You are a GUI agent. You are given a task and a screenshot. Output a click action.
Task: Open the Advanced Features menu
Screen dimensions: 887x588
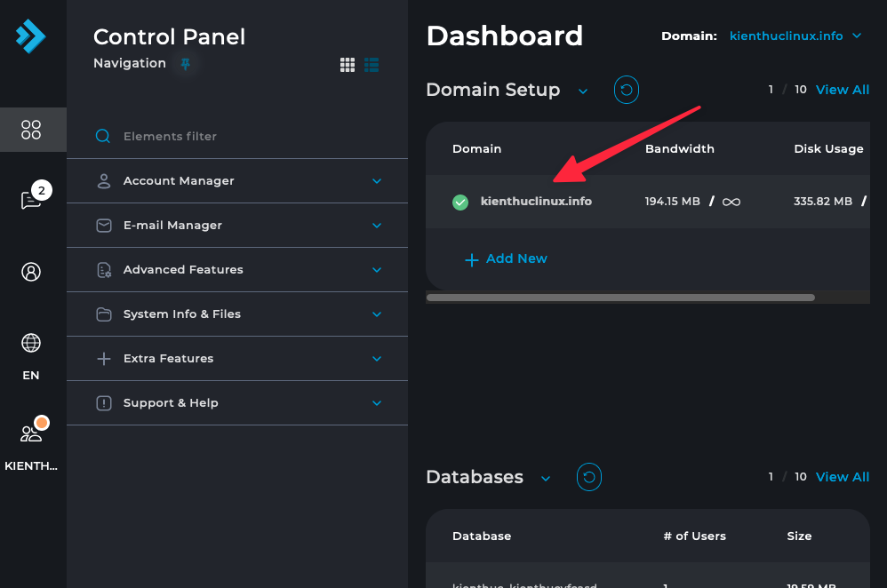click(237, 270)
